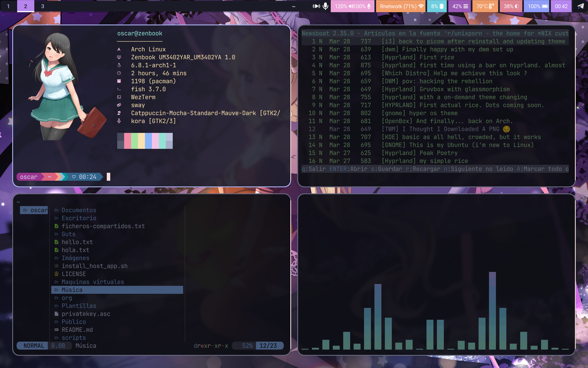Select article 16 [Hyprland] my simple rice
Viewport: 588px width, 368px height.
(435, 161)
